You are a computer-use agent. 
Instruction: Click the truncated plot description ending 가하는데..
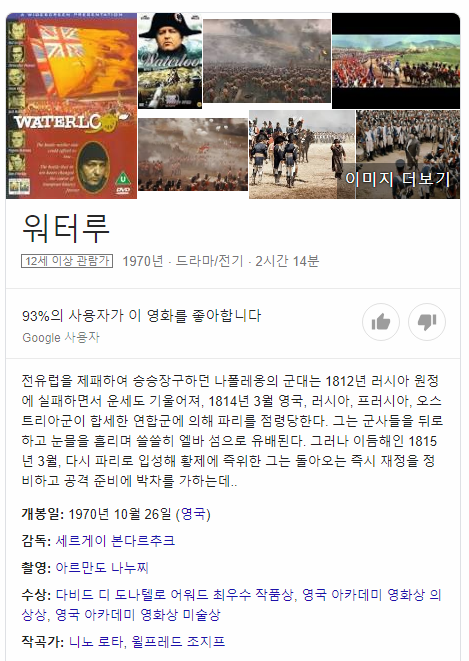[232, 431]
